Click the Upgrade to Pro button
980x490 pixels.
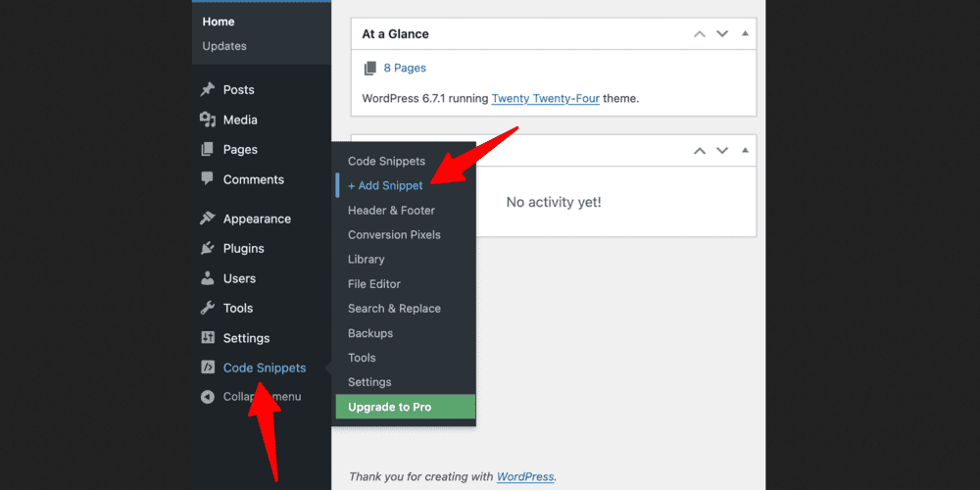click(x=405, y=407)
